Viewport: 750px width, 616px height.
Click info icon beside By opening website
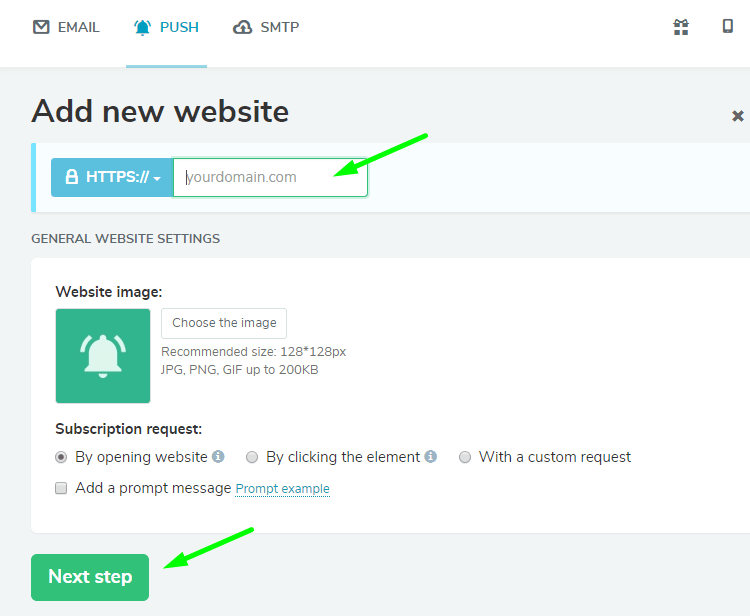(218, 456)
